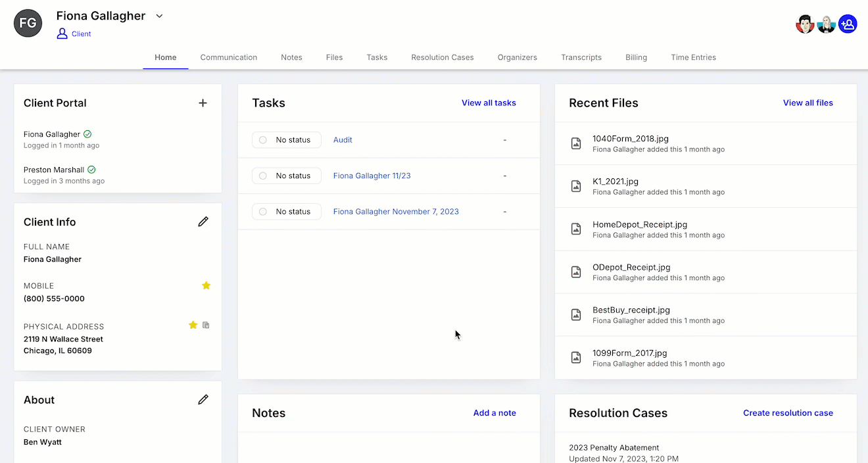The image size is (868, 463).
Task: Click the 2119 N Wallace Street address
Action: point(63,345)
